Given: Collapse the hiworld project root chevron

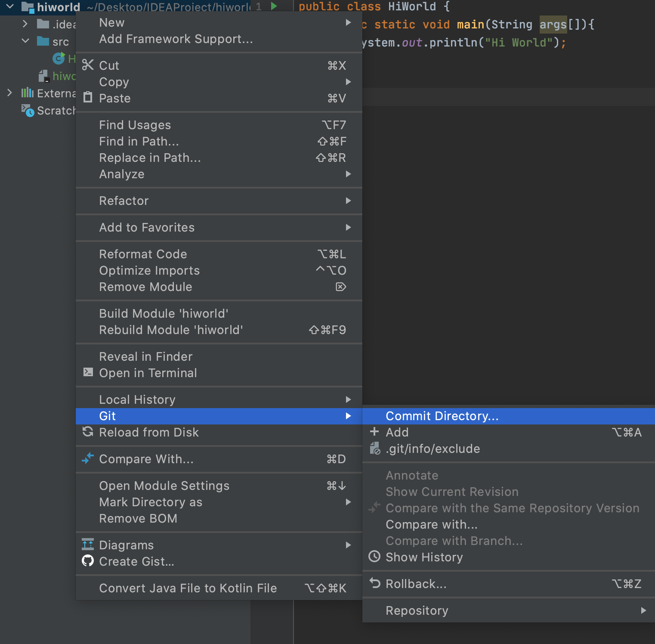Looking at the screenshot, I should (x=10, y=6).
